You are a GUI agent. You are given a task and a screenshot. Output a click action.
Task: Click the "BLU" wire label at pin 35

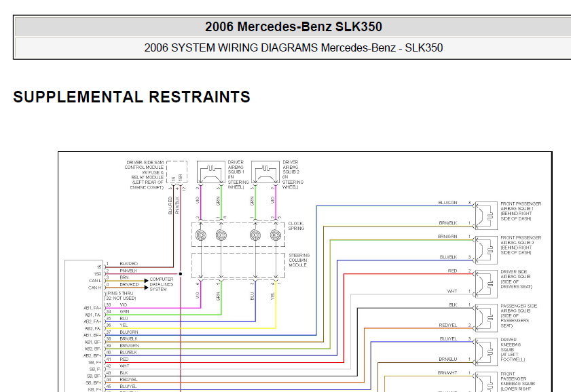(x=124, y=319)
